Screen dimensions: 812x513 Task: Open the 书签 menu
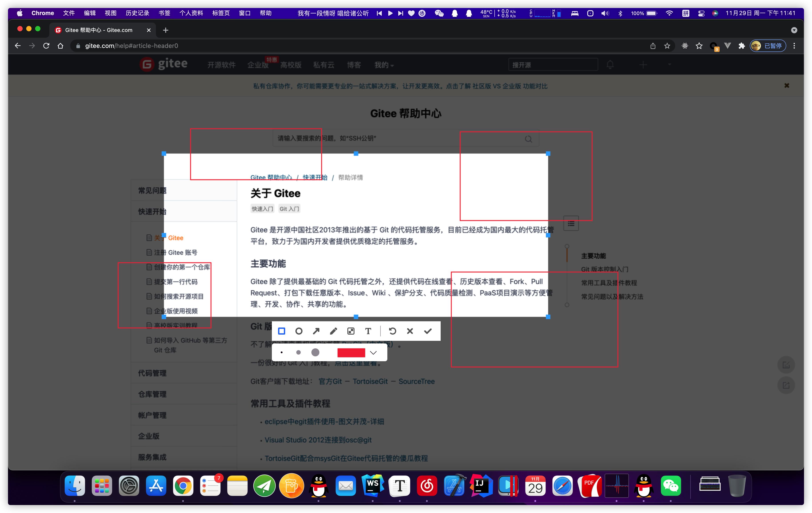pos(165,13)
